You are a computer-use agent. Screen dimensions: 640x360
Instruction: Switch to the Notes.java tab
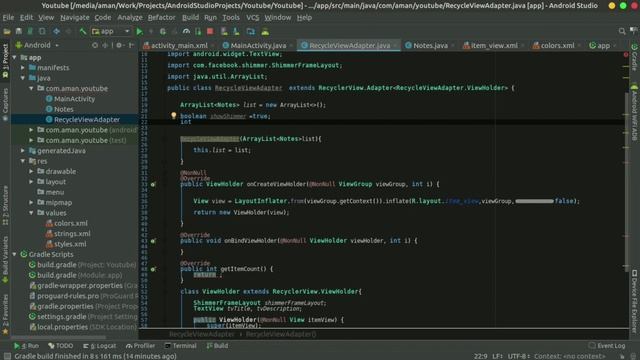(430, 45)
